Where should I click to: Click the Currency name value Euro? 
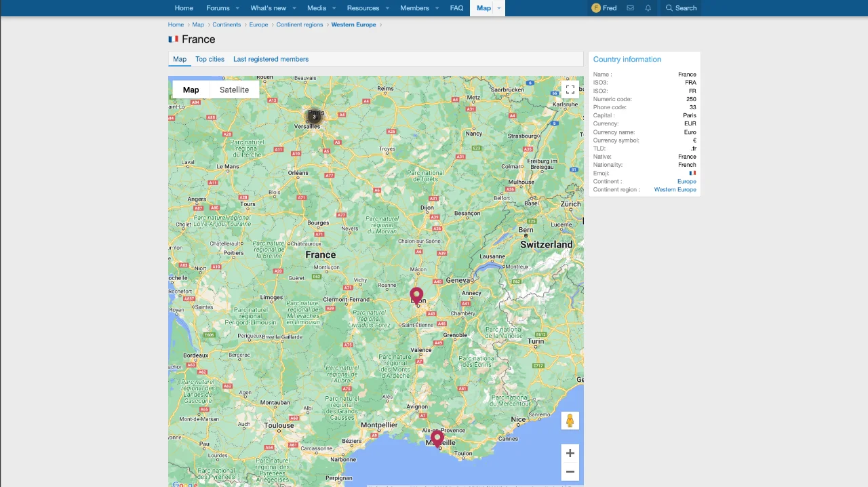tap(690, 132)
